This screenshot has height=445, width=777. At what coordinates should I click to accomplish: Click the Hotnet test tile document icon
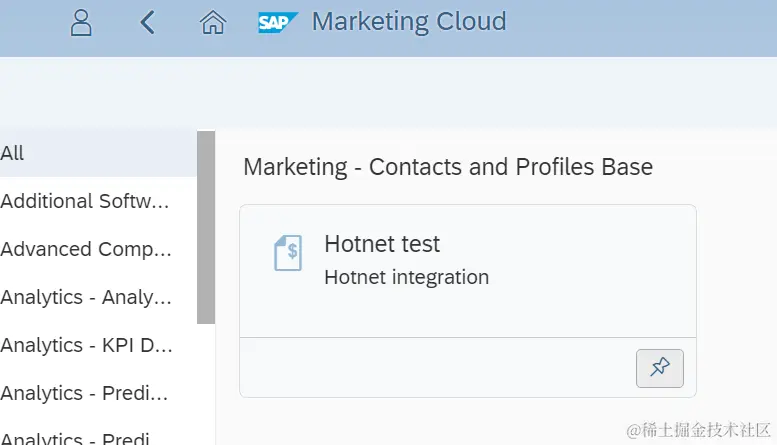click(288, 253)
